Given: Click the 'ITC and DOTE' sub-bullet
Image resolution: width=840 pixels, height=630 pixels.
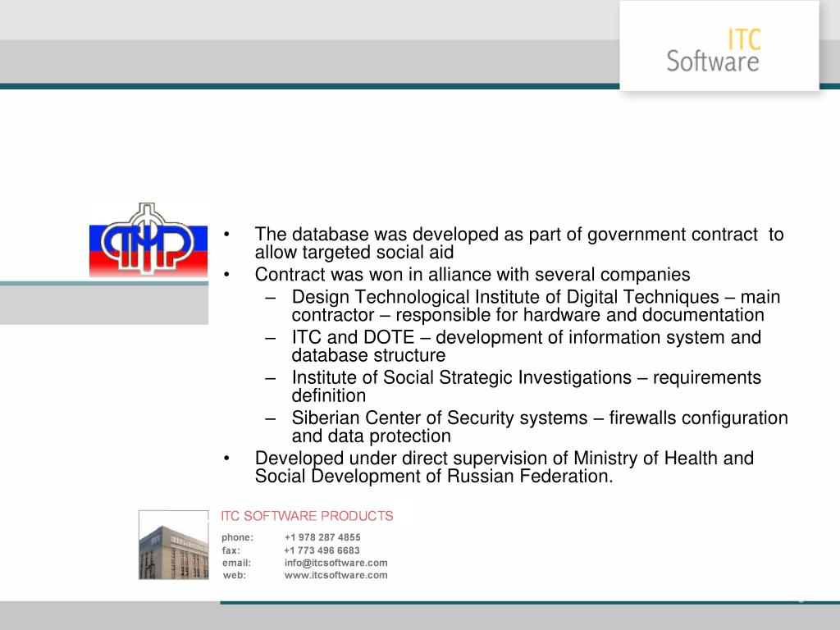Looking at the screenshot, I should coord(527,346).
